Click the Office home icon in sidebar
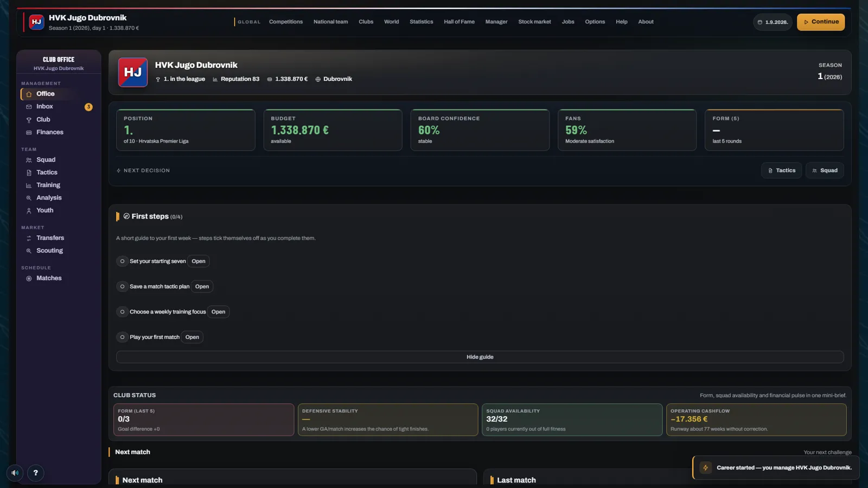This screenshot has height=488, width=868. point(29,94)
